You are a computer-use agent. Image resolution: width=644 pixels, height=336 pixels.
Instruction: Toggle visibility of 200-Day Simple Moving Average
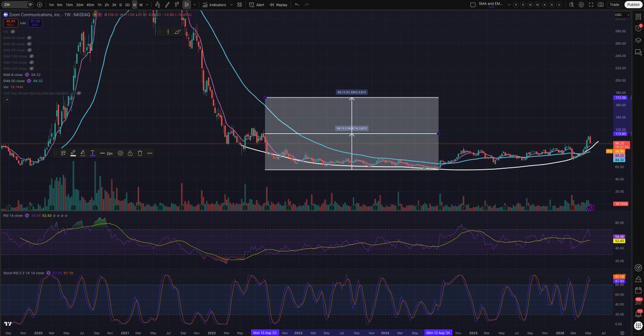[x=79, y=93]
